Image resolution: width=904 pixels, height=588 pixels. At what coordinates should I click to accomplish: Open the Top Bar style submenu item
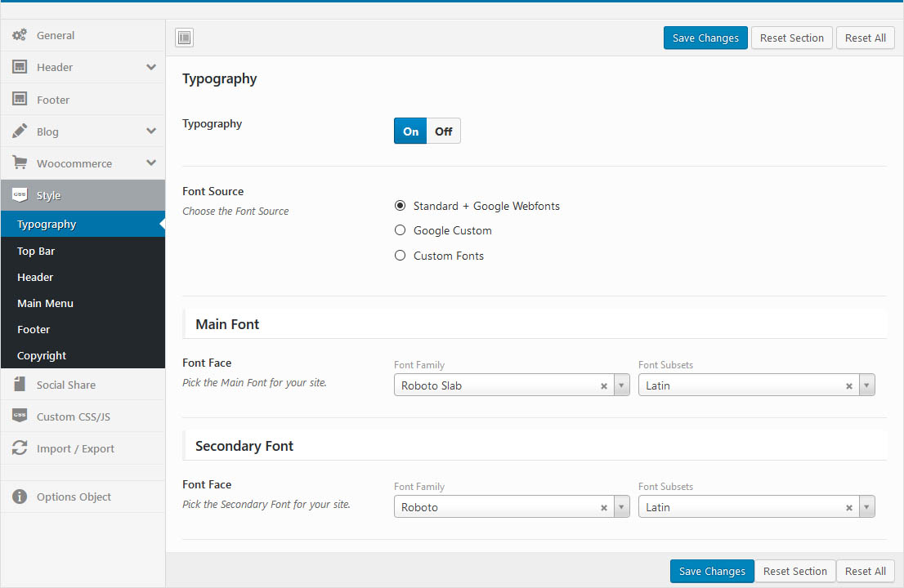[36, 251]
